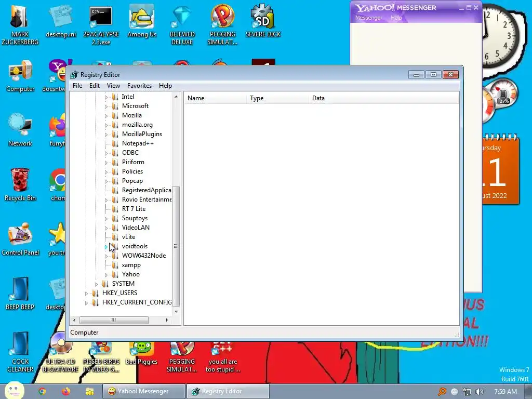The height and width of the screenshot is (399, 532).
Task: Click the Registry Editor title bar icon
Action: [x=74, y=75]
